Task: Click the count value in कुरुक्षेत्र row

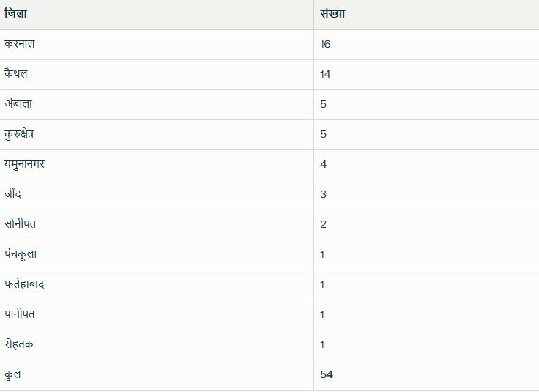Action: [x=324, y=134]
